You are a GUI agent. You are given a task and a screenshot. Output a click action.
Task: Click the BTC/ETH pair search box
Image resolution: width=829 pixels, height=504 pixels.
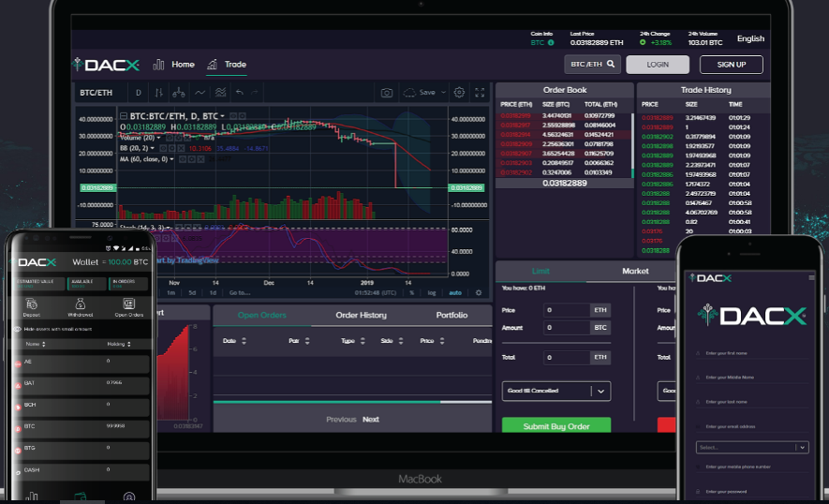[x=592, y=64]
